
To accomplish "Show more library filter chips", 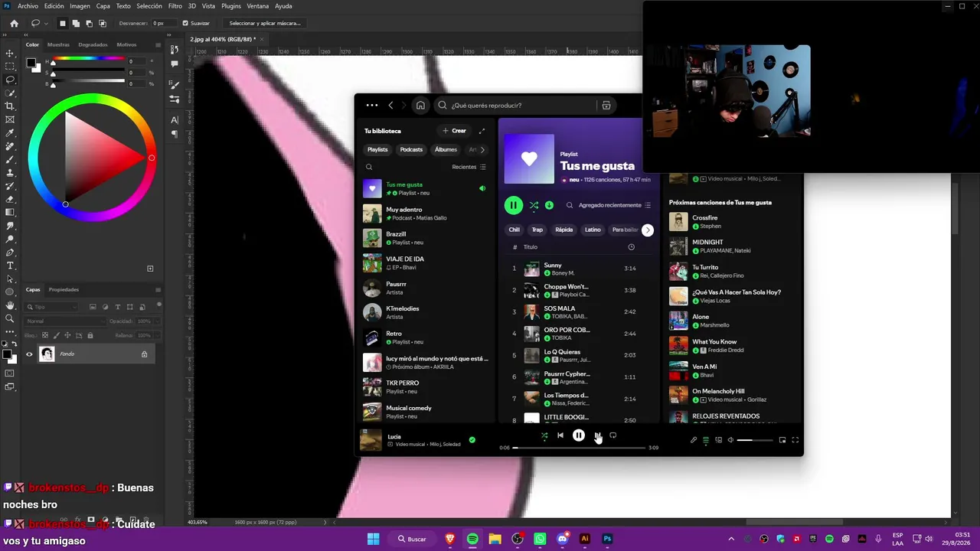I will pyautogui.click(x=482, y=150).
